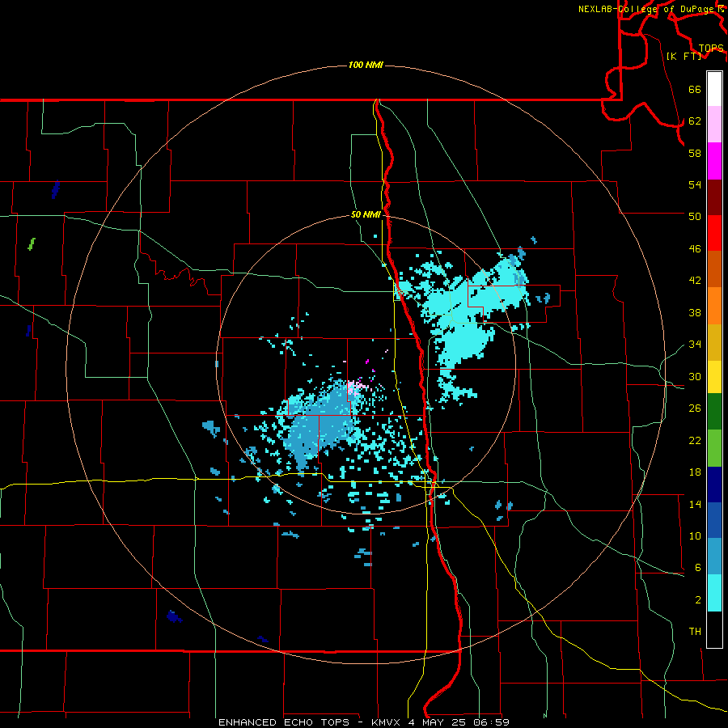The height and width of the screenshot is (728, 728).
Task: Select the legend value 62
Action: (695, 121)
